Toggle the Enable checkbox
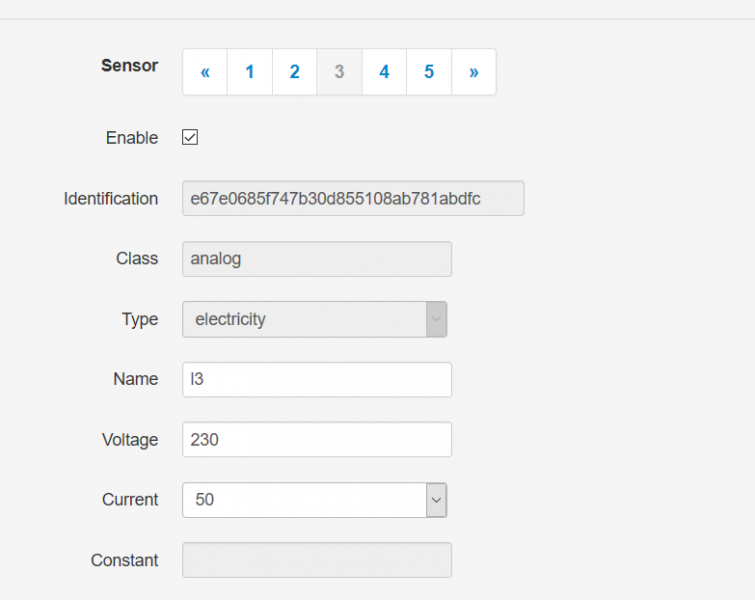This screenshot has width=755, height=600. pyautogui.click(x=190, y=138)
